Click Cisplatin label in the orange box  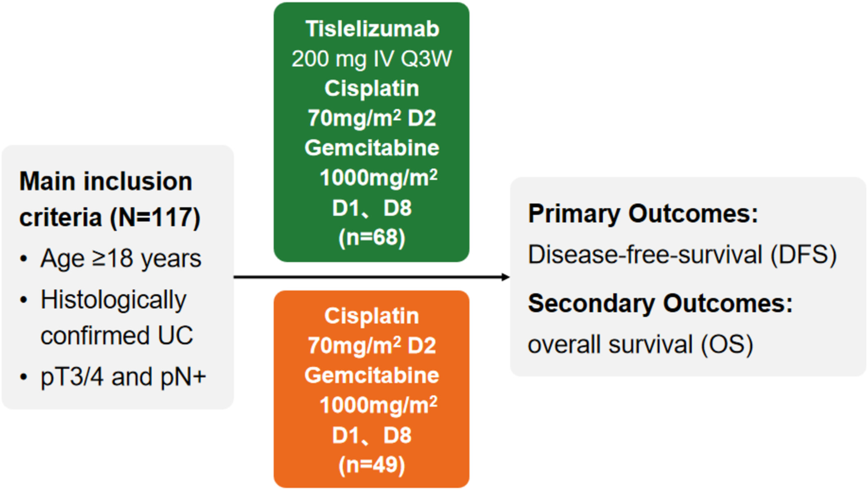(372, 316)
